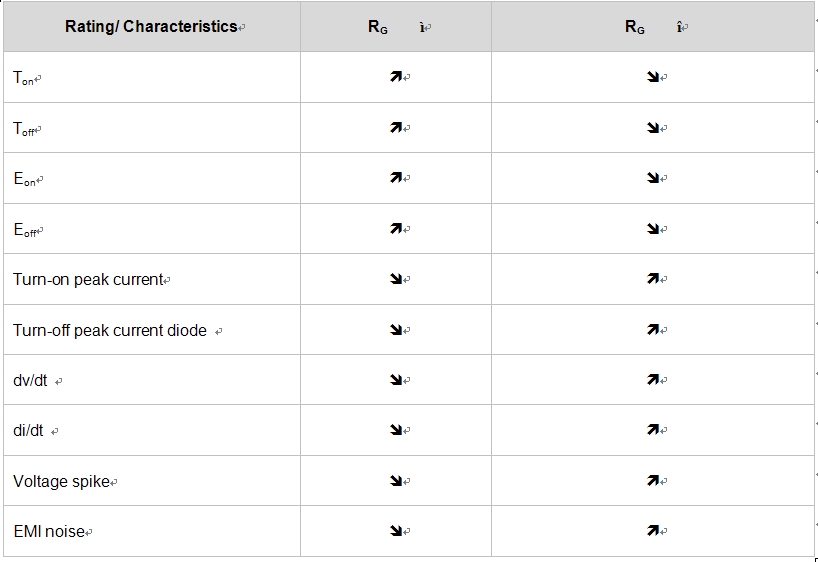
Task: Select the down arrow in the dv/dt row
Action: pos(396,380)
